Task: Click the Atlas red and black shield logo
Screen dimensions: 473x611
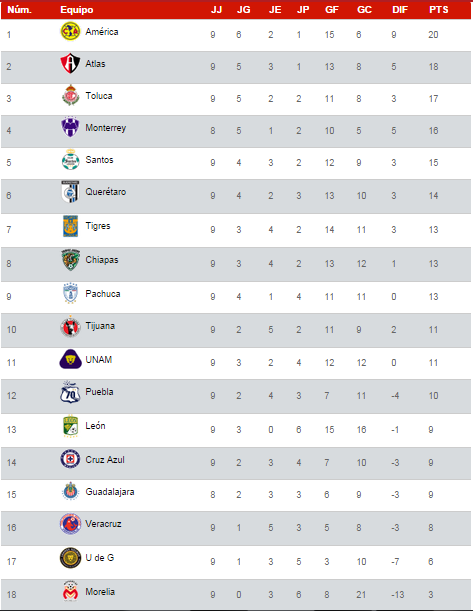Action: [70, 63]
